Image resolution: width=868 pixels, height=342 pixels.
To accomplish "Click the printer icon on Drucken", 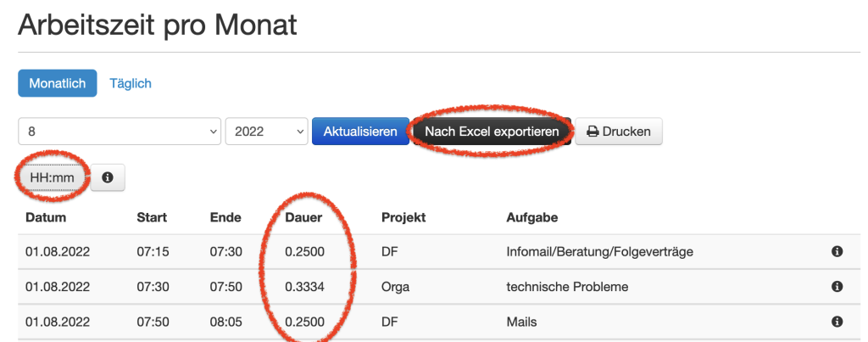I will tap(593, 132).
